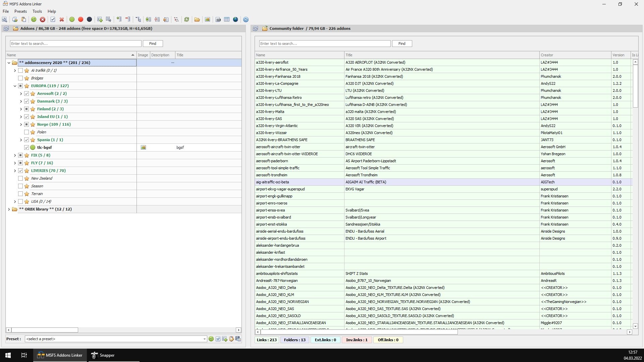This screenshot has width=644, height=362.
Task: Select the green circle status filter
Action: click(x=72, y=19)
